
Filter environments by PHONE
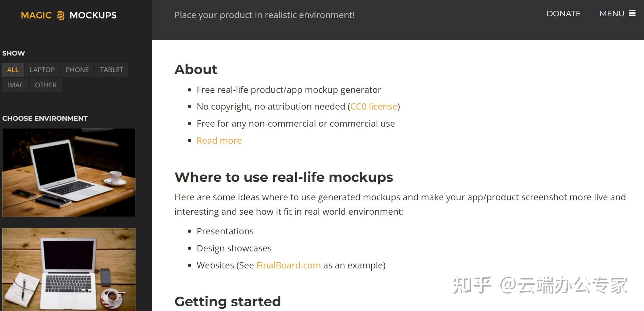click(x=77, y=70)
